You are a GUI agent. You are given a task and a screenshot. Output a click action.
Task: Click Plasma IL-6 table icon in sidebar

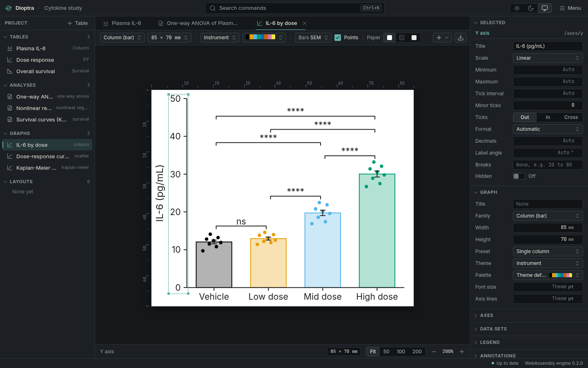10,48
